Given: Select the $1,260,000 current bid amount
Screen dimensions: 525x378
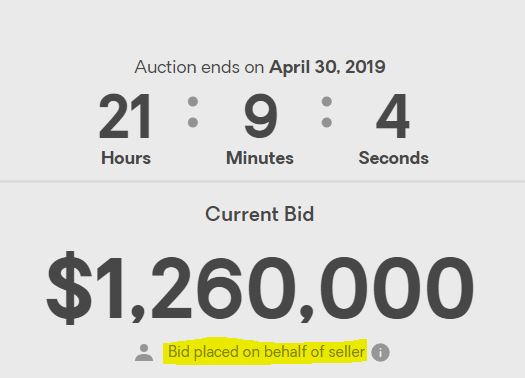Looking at the screenshot, I should (260, 288).
